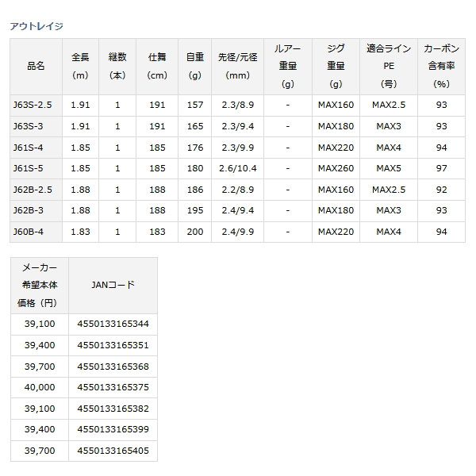This screenshot has height=476, width=476.
Task: Click the アウトレイジ heading text
Action: 36,26
